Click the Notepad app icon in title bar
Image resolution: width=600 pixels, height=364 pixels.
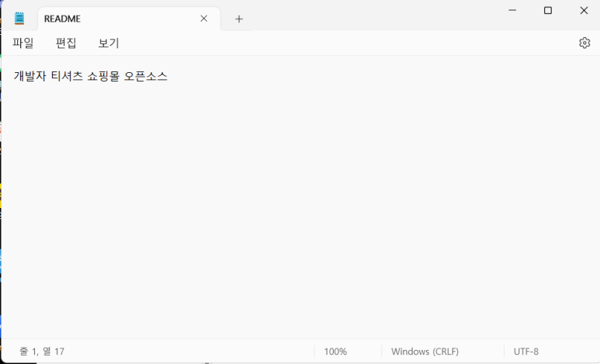[19, 19]
